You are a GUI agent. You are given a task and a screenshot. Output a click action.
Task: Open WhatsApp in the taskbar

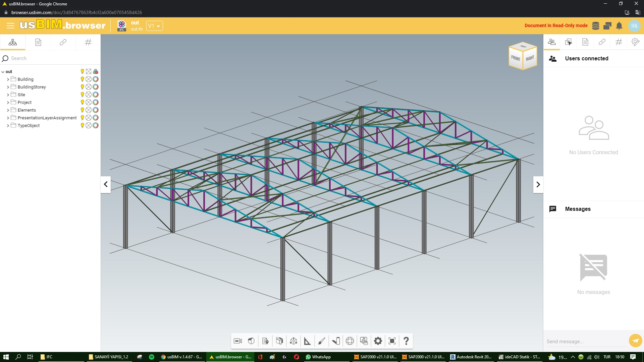pyautogui.click(x=318, y=357)
